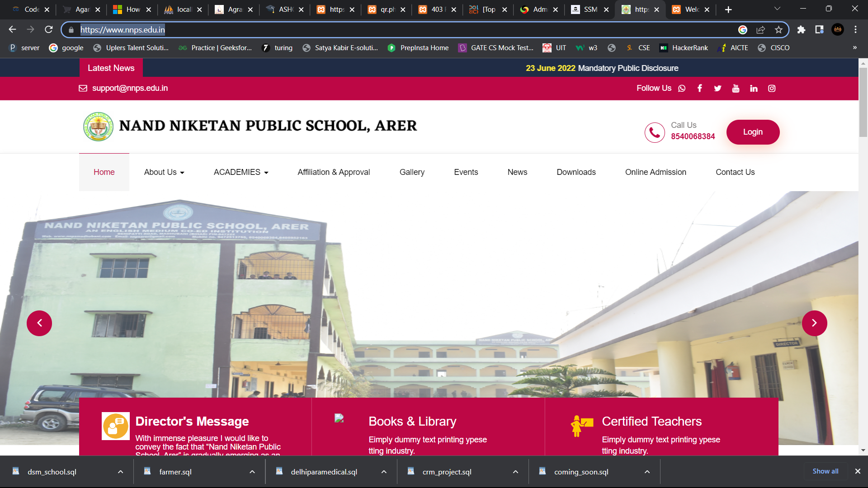Open HackerRank bookmark
The height and width of the screenshot is (488, 868).
point(684,48)
